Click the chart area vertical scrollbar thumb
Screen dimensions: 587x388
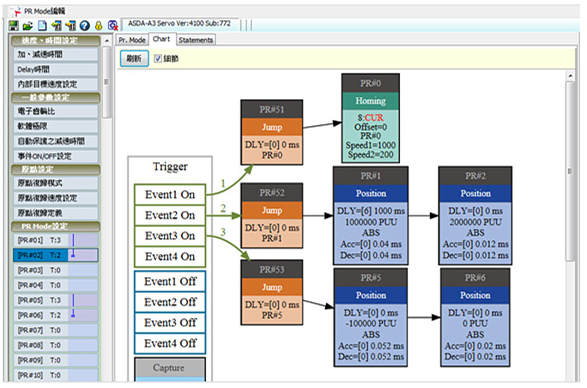(x=570, y=171)
